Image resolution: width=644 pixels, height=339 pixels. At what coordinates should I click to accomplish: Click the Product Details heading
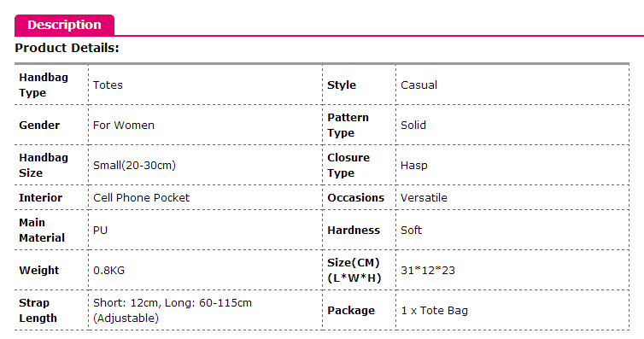click(x=67, y=48)
